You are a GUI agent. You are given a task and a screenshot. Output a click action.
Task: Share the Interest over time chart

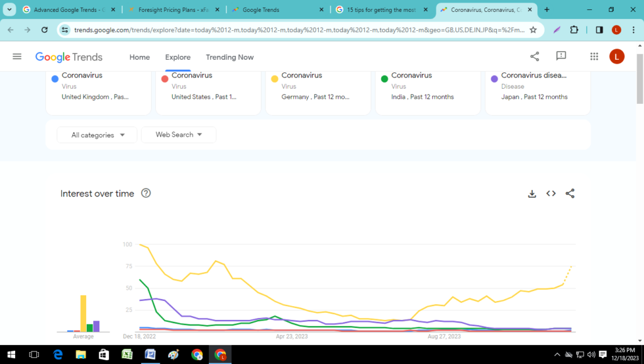tap(570, 193)
